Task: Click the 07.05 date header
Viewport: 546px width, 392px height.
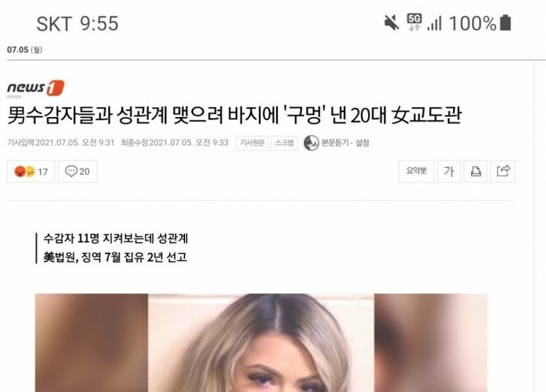Action: (x=24, y=50)
